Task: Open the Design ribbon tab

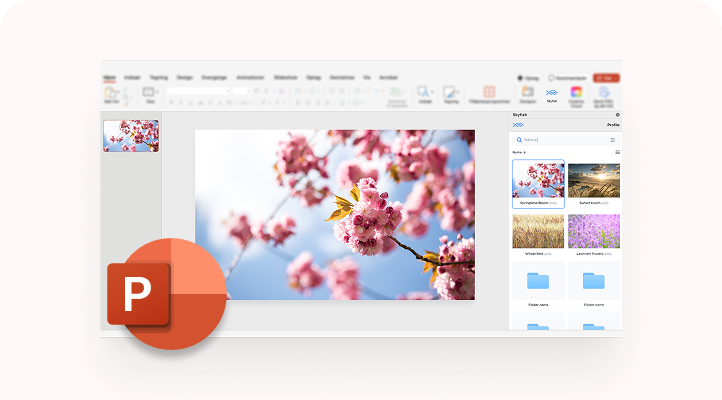Action: coord(184,77)
